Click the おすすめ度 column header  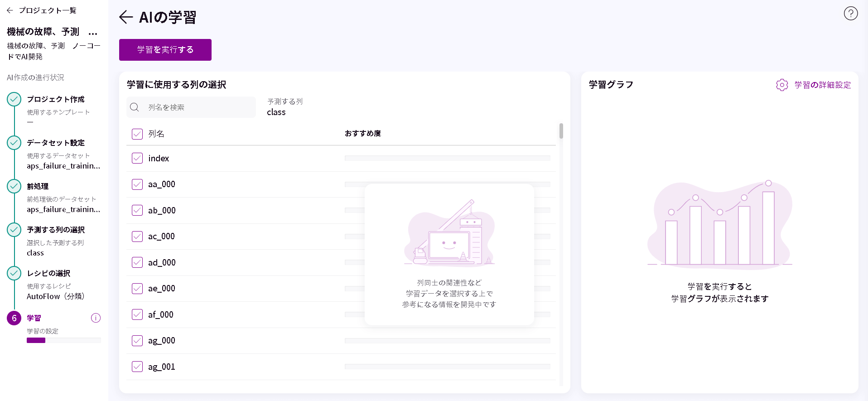(363, 133)
